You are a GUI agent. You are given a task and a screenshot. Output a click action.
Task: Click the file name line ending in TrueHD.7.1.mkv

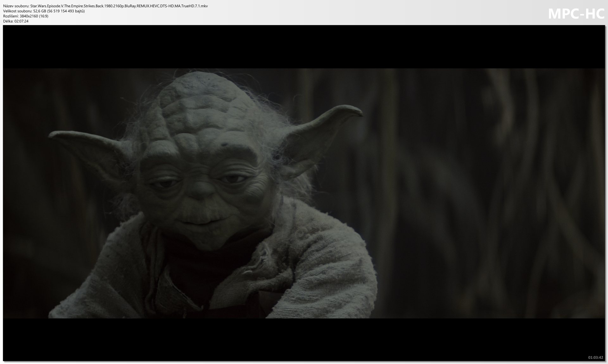[105, 6]
